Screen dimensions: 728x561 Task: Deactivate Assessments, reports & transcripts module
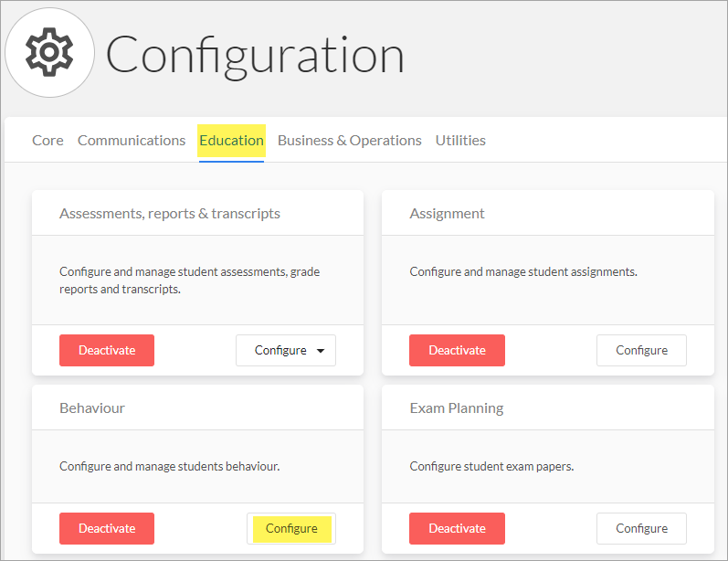pos(107,350)
